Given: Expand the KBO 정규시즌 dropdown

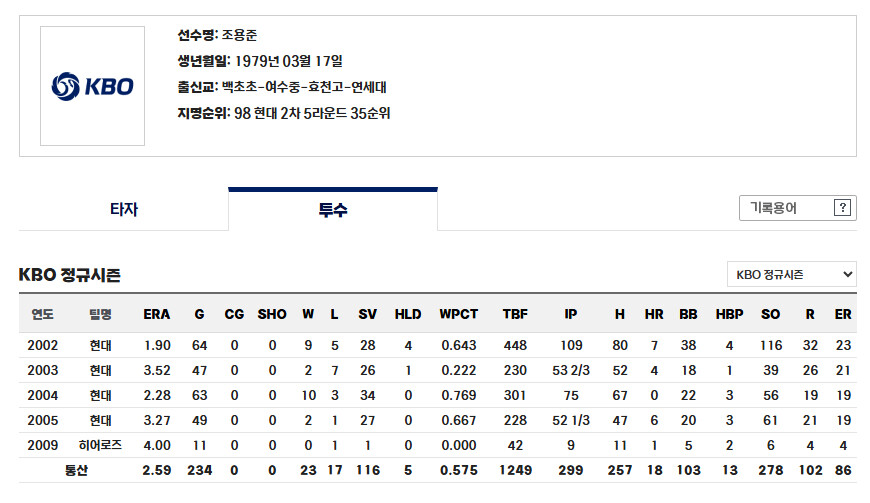Looking at the screenshot, I should pos(792,275).
